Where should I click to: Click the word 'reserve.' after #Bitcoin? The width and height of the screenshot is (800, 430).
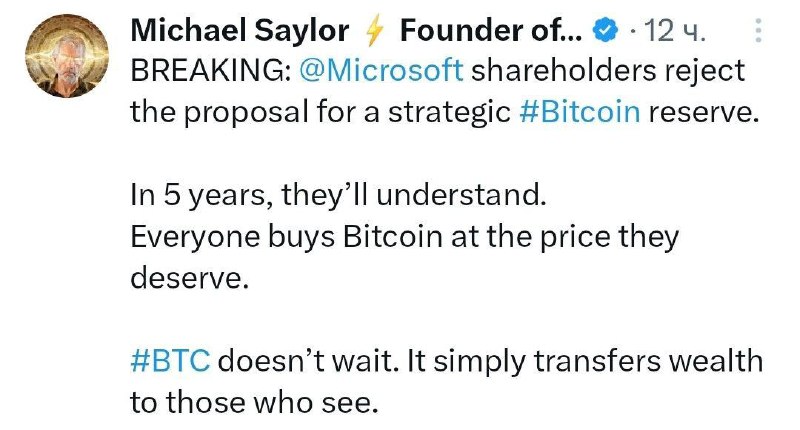tap(704, 112)
